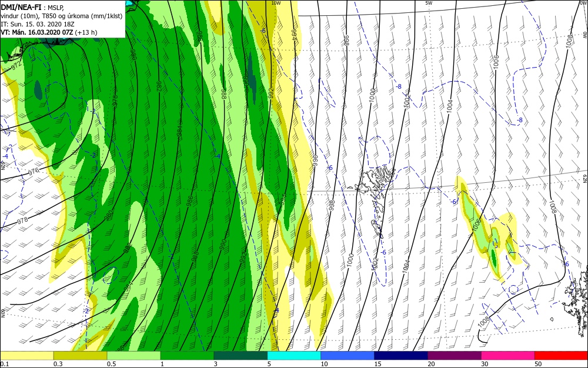Click the "IT: Sun. 15. 03. 2020 18Z" line
Image resolution: width=588 pixels, height=368 pixels.
tap(38, 24)
